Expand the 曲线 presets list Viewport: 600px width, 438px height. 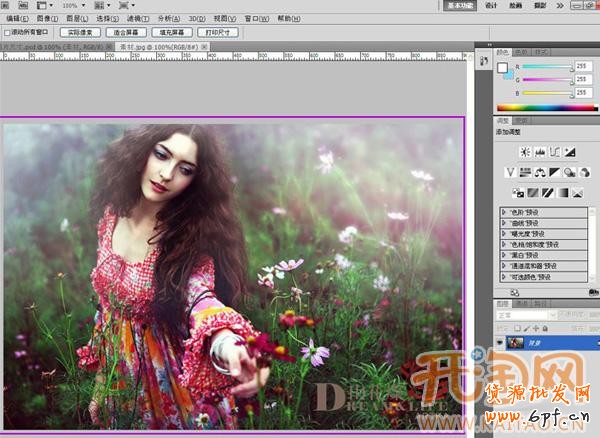505,222
